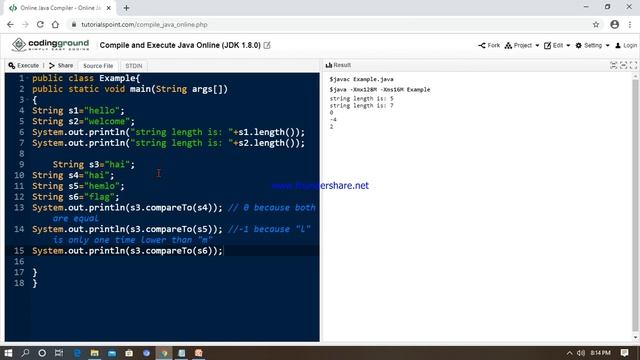Click the comment '// 0 because both'

pos(272,208)
